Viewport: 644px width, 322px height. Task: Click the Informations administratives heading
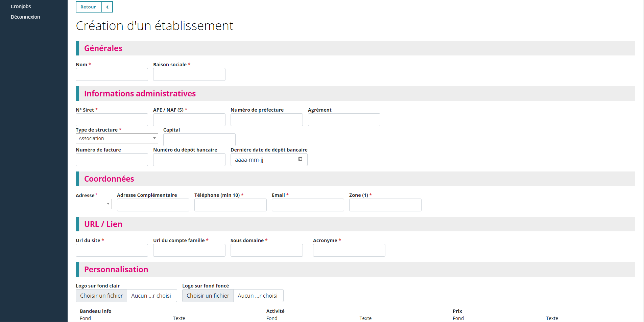(140, 94)
